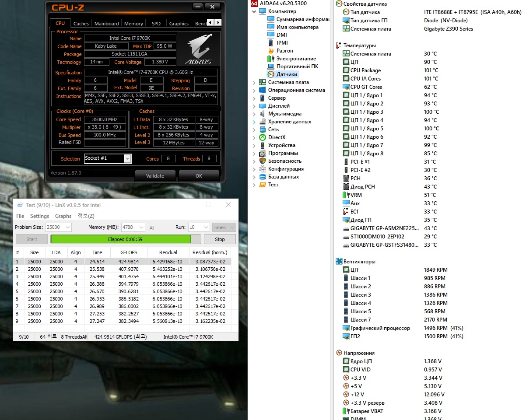Click the AIDA64 root icon in the tree
Screen dimensions: 526x420
click(254, 3)
